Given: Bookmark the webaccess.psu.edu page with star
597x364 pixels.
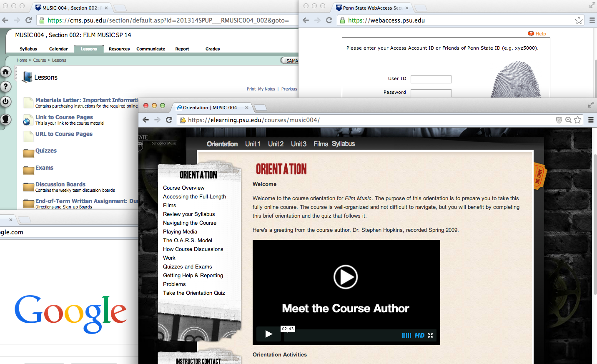Looking at the screenshot, I should [579, 20].
